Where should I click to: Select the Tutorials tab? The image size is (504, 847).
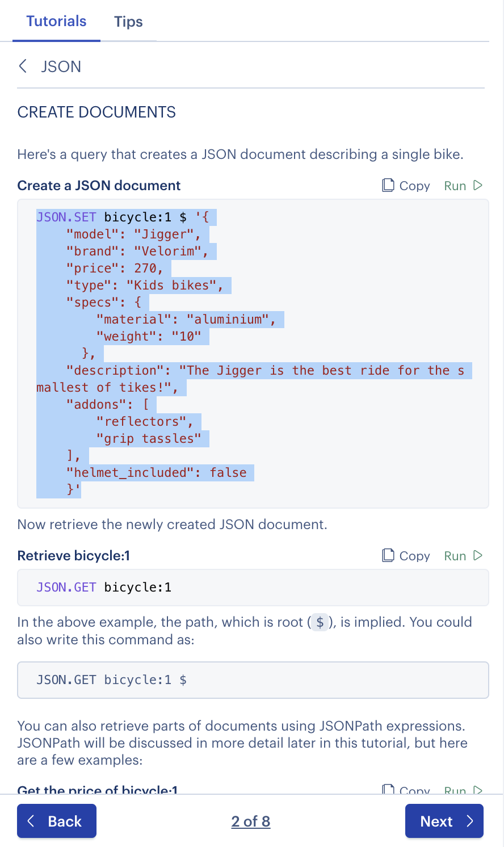point(56,22)
